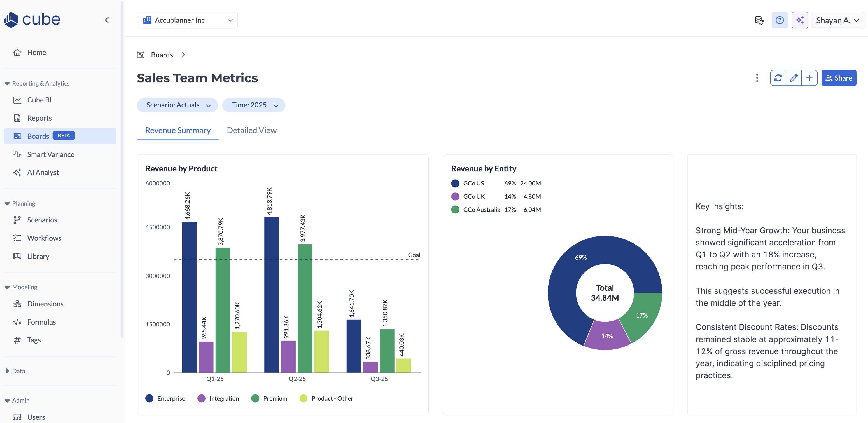Click the refresh board icon

(x=778, y=78)
